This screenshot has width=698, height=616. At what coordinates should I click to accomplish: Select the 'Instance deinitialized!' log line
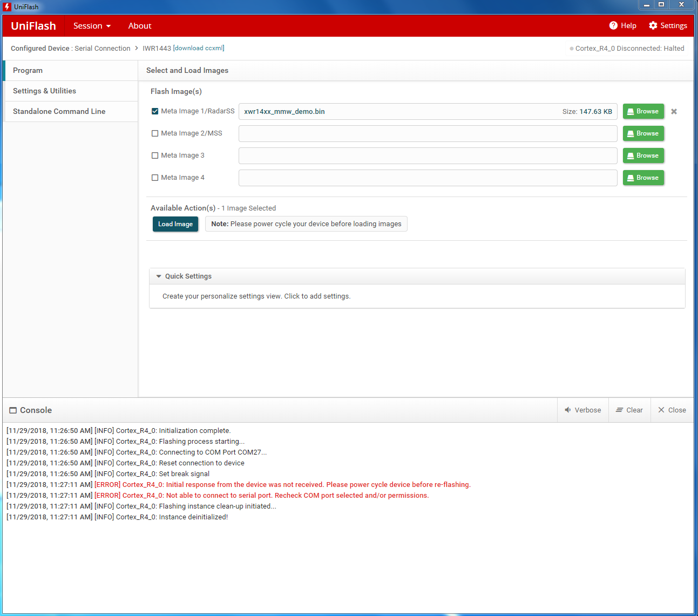117,517
